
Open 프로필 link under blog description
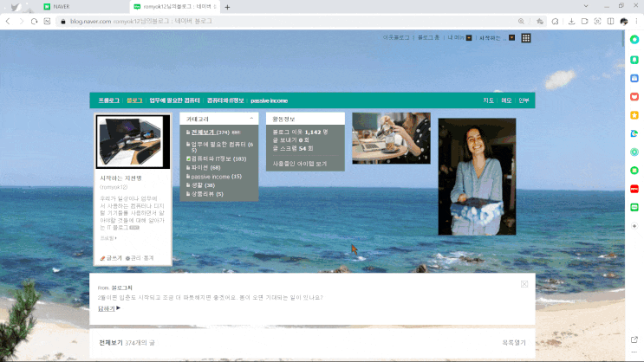(108, 238)
